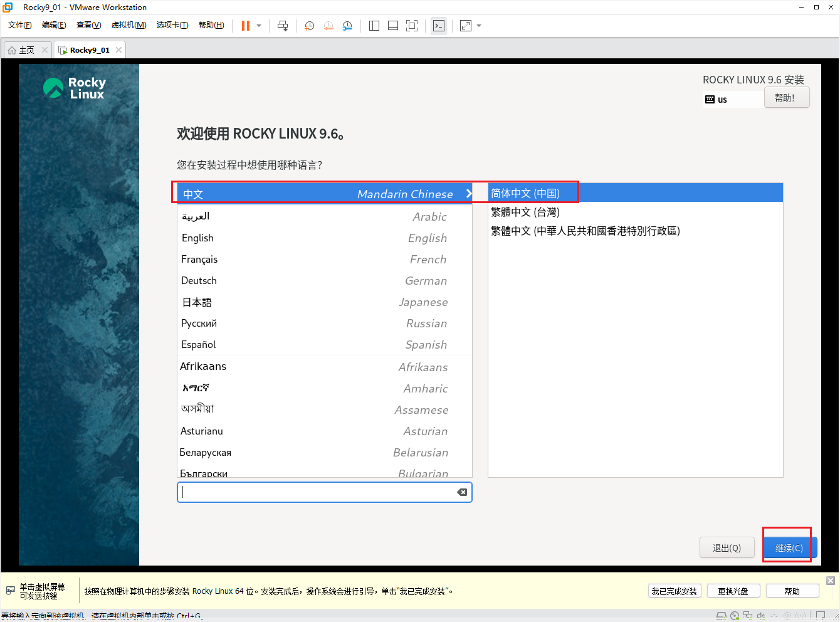Viewport: 840px width, 622px height.
Task: Select the Arabic language row
Action: (324, 216)
